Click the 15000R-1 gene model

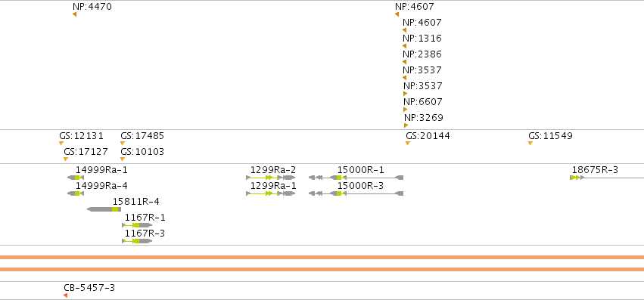point(356,178)
